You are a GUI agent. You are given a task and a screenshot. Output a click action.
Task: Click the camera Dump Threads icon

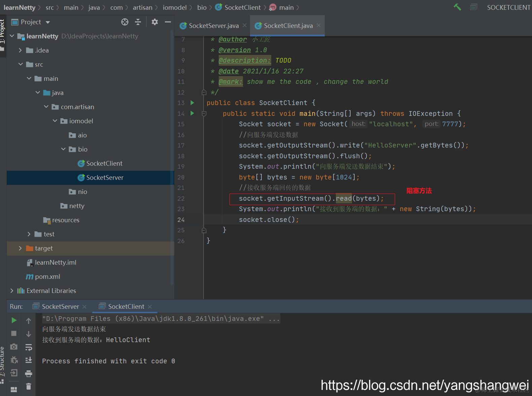(x=14, y=346)
